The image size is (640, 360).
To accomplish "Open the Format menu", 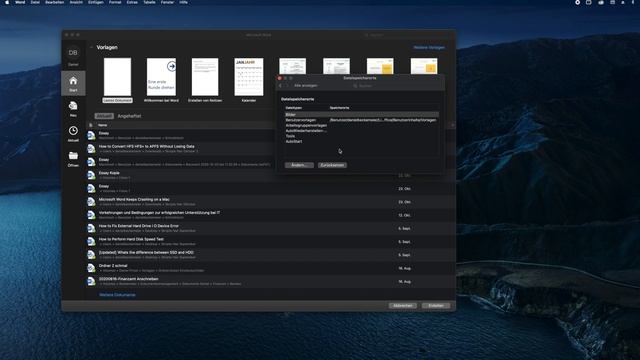I will click(x=115, y=2).
